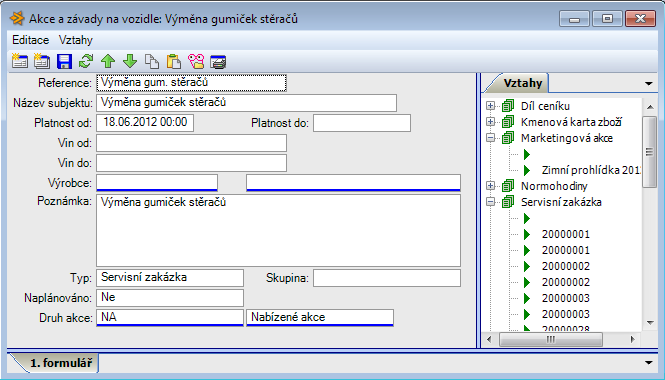Collapse the Marketingová akce tree node
Image resolution: width=665 pixels, height=380 pixels.
491,138
